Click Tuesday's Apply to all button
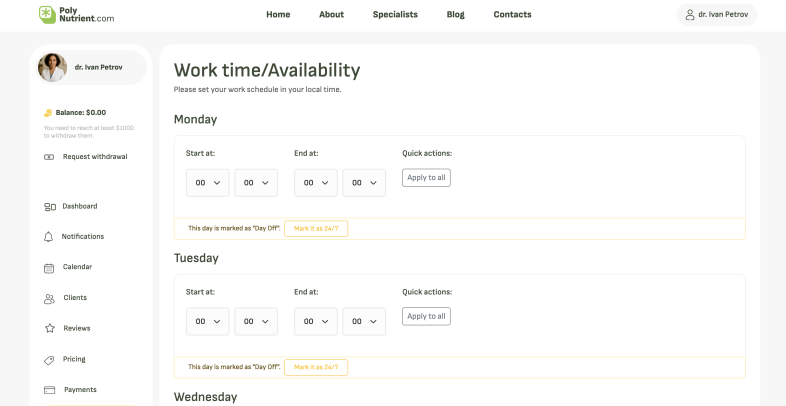Screen dimensions: 786x406 (426, 316)
